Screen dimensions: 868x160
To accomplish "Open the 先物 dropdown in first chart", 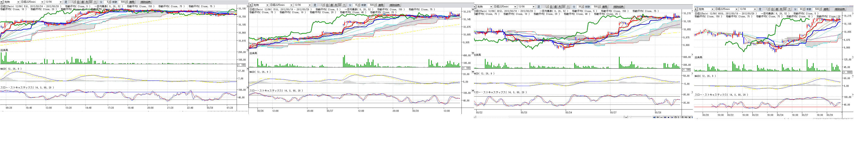I will click(x=18, y=2).
